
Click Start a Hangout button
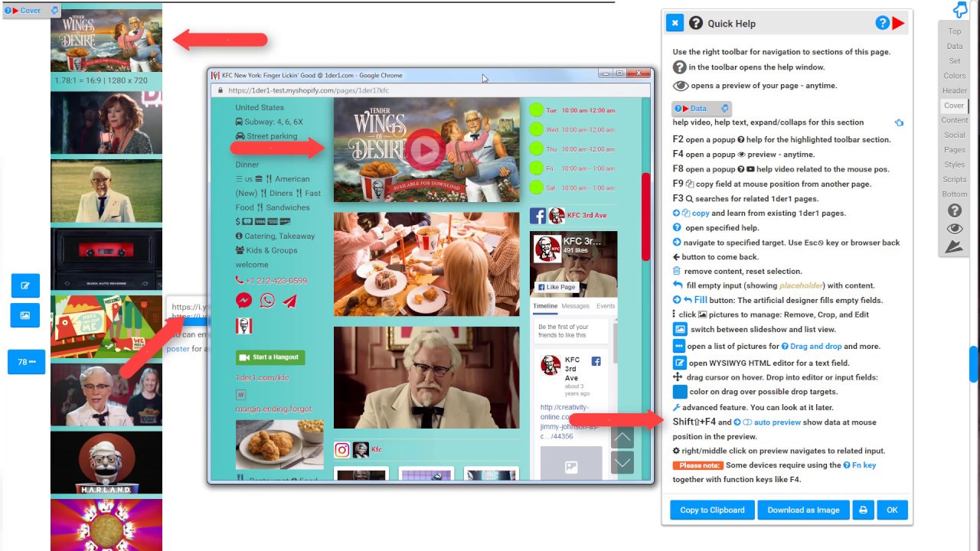[270, 357]
